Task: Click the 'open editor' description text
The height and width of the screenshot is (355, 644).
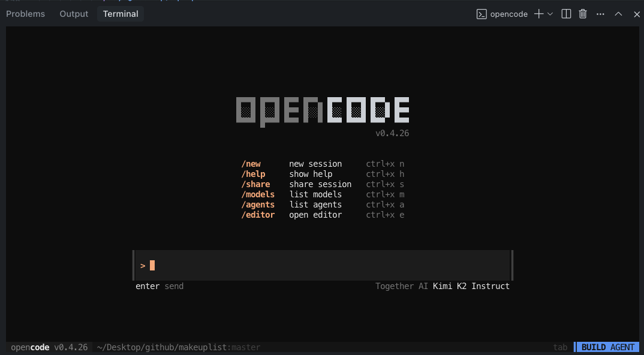Action: pyautogui.click(x=315, y=215)
